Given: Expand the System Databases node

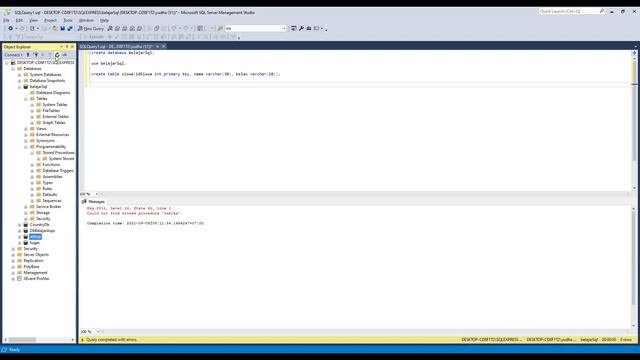Looking at the screenshot, I should (20, 75).
